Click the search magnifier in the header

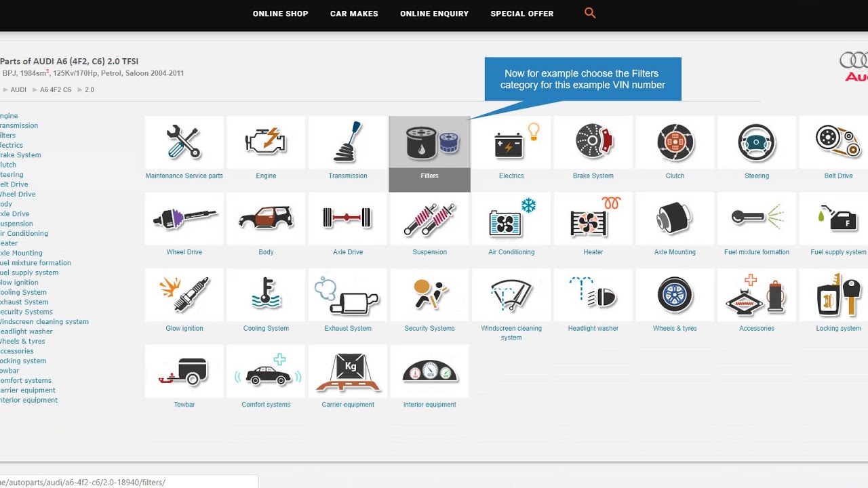pyautogui.click(x=590, y=13)
